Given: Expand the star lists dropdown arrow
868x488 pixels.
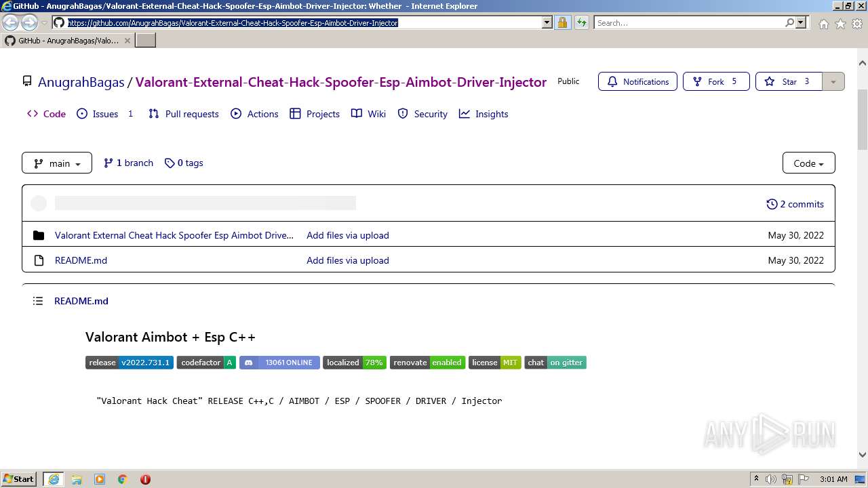Looking at the screenshot, I should click(x=833, y=81).
